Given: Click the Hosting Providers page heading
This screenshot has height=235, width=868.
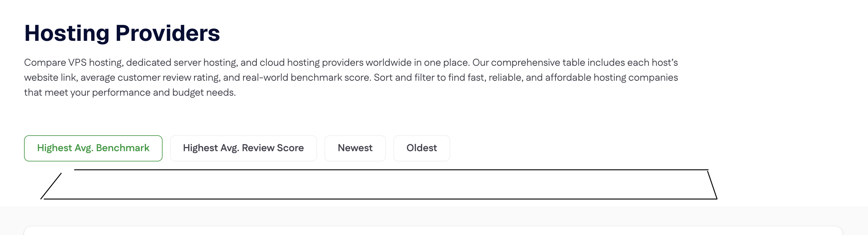Looking at the screenshot, I should [x=122, y=33].
